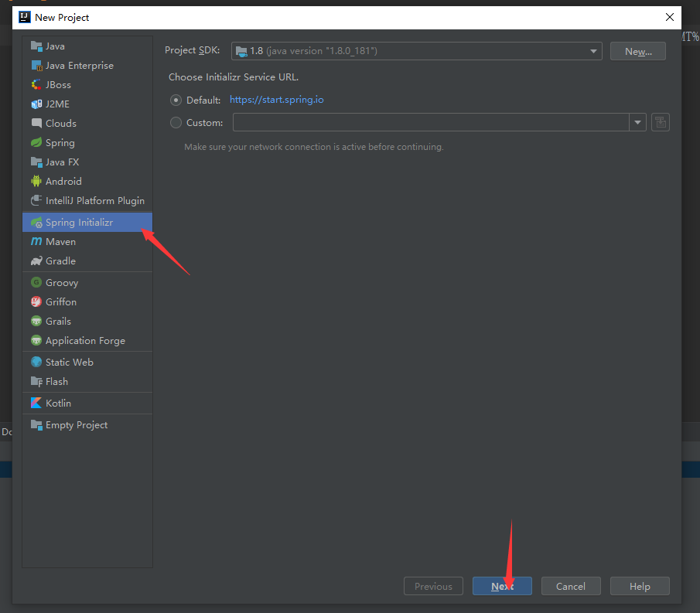700x613 pixels.
Task: Click the Clouds speech-bubble icon
Action: click(x=36, y=123)
